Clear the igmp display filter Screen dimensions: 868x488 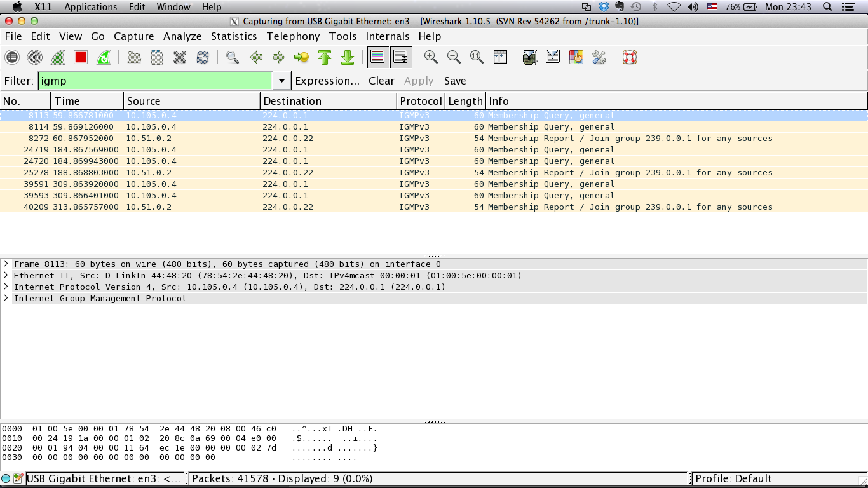(381, 81)
